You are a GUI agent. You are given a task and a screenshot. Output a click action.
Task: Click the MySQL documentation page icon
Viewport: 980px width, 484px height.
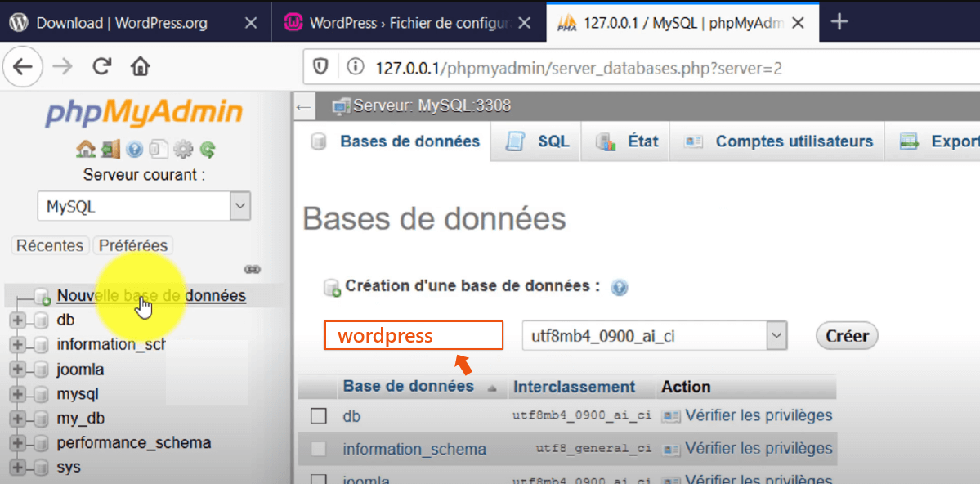click(159, 150)
